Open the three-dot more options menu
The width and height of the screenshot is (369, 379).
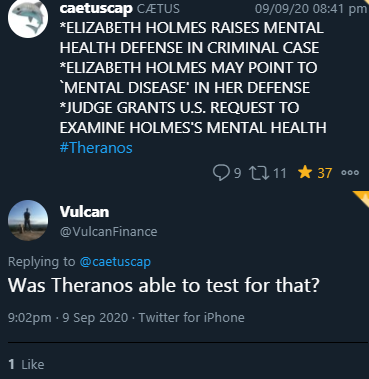[x=350, y=173]
